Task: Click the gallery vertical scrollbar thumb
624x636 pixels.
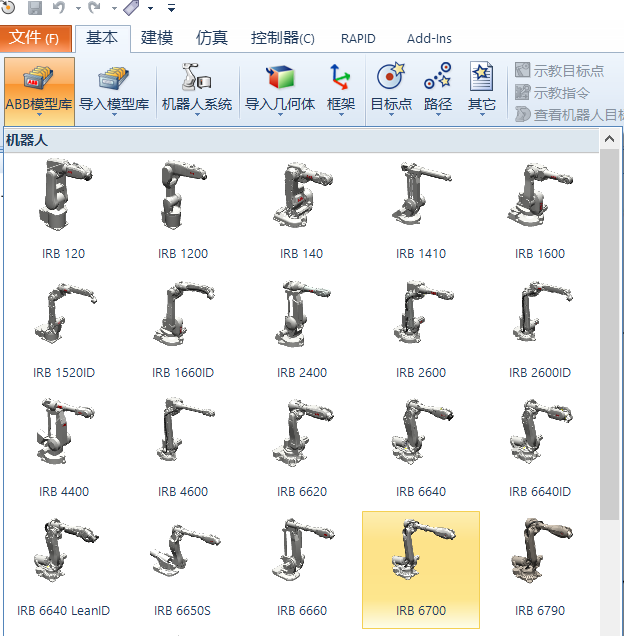Action: (x=609, y=334)
